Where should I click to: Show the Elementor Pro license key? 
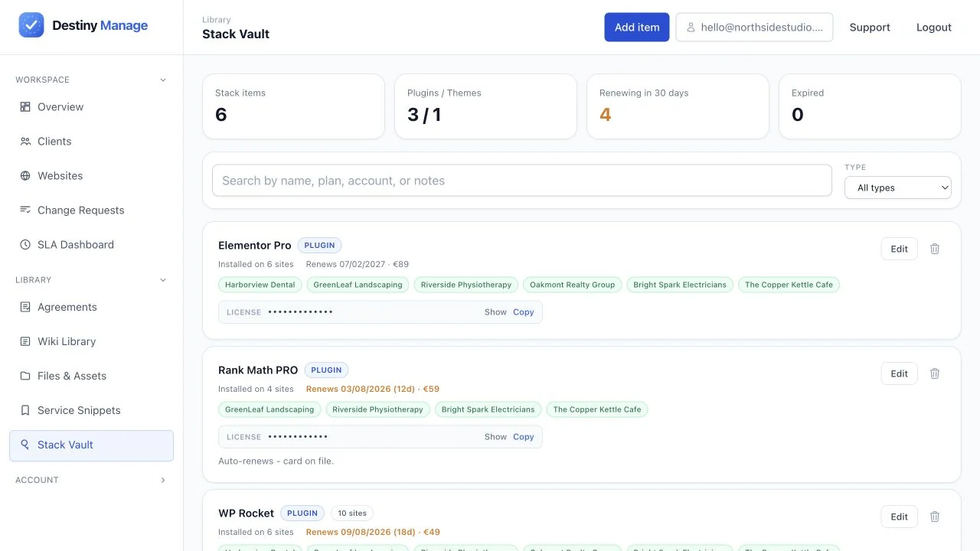coord(495,312)
